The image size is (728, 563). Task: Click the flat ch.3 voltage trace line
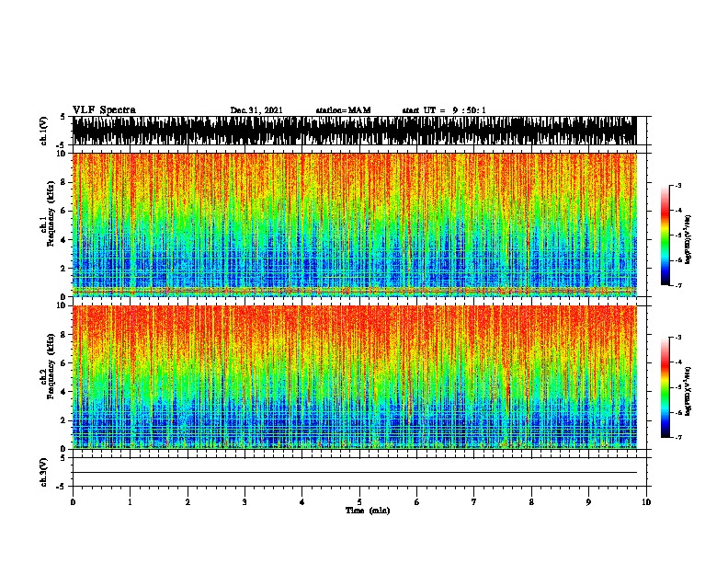tap(355, 473)
